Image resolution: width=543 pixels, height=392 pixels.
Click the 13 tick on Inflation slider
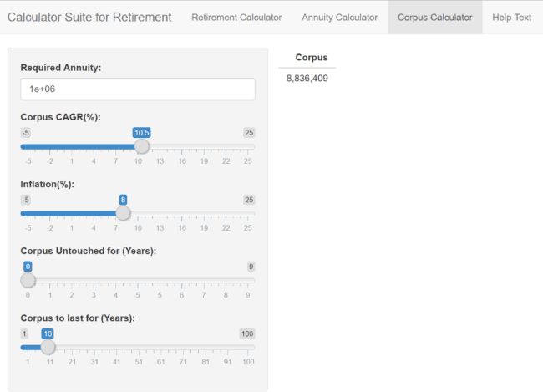click(160, 228)
